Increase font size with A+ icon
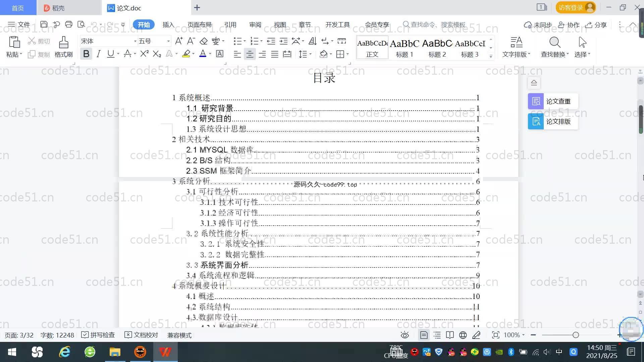Viewport: 644px width, 362px height. (x=179, y=41)
